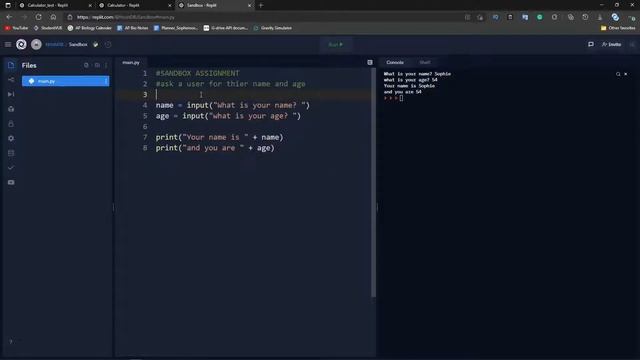The width and height of the screenshot is (640, 360).
Task: Close the Calculator_test browser tab
Action: click(x=90, y=5)
